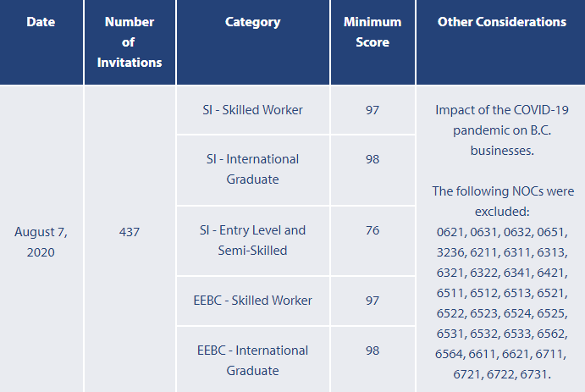Click the 437 invitations value
Image resolution: width=585 pixels, height=392 pixels.
pos(130,230)
